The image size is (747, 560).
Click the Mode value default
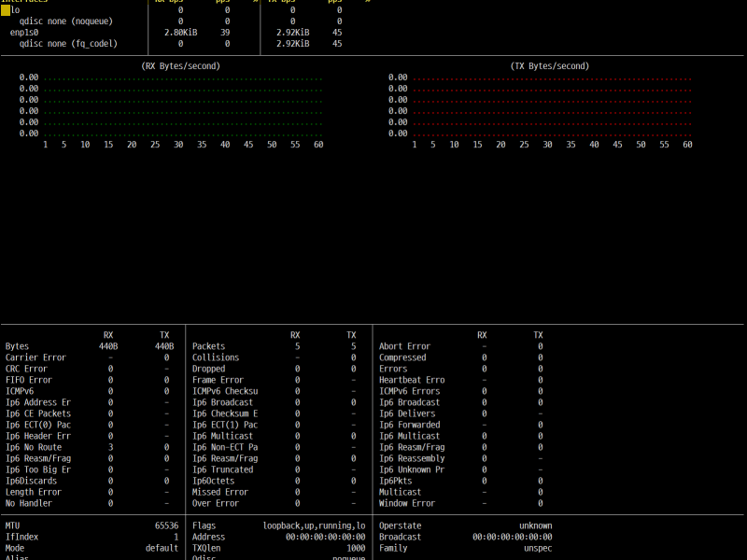162,548
